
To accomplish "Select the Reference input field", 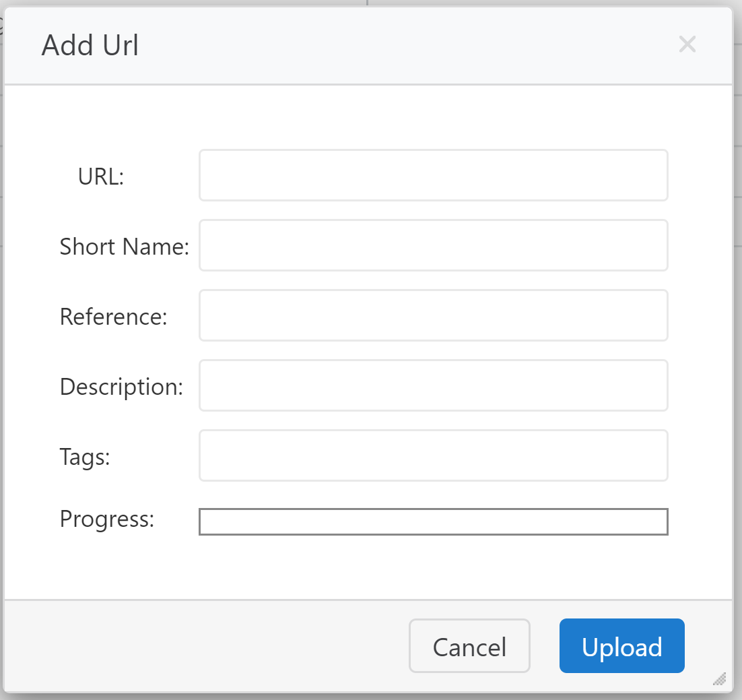I will [x=434, y=315].
